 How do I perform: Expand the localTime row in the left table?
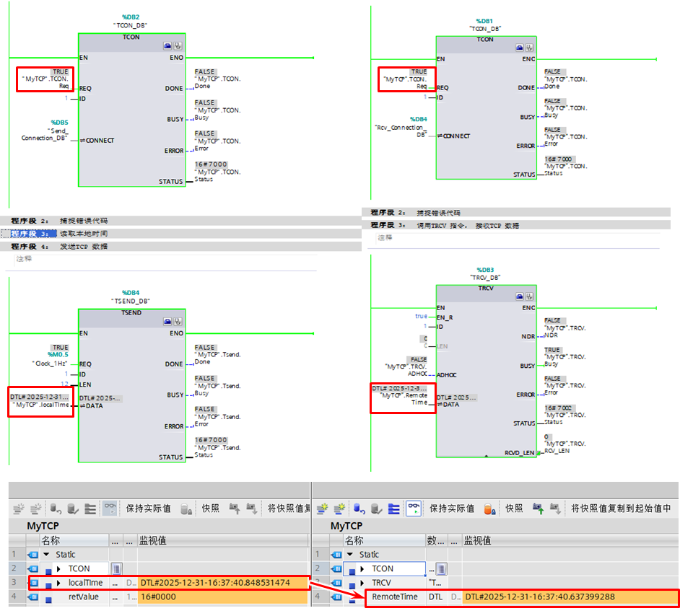pos(58,583)
